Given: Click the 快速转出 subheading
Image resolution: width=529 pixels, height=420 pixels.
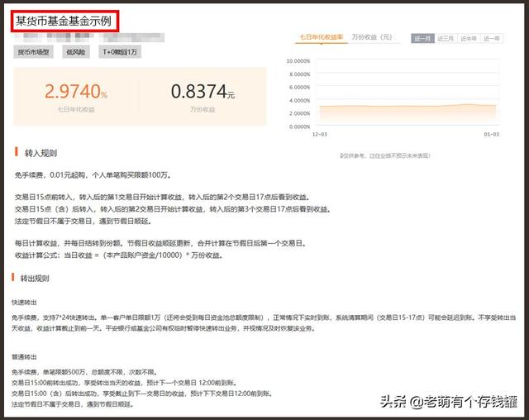Looking at the screenshot, I should click(24, 303).
